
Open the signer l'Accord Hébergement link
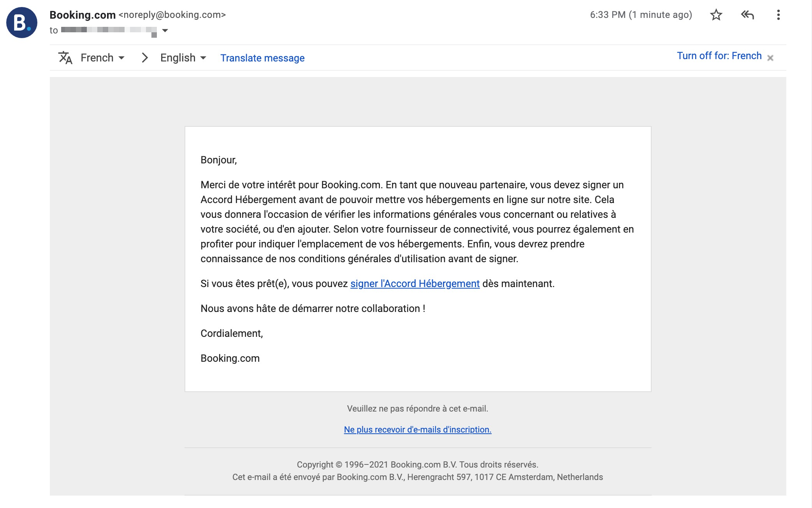click(415, 284)
